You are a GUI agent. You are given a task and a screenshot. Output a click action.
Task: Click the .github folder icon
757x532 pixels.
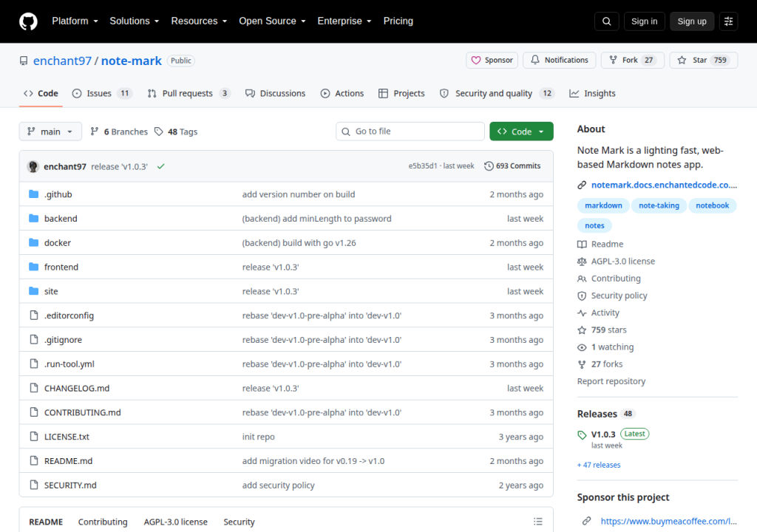coord(33,194)
